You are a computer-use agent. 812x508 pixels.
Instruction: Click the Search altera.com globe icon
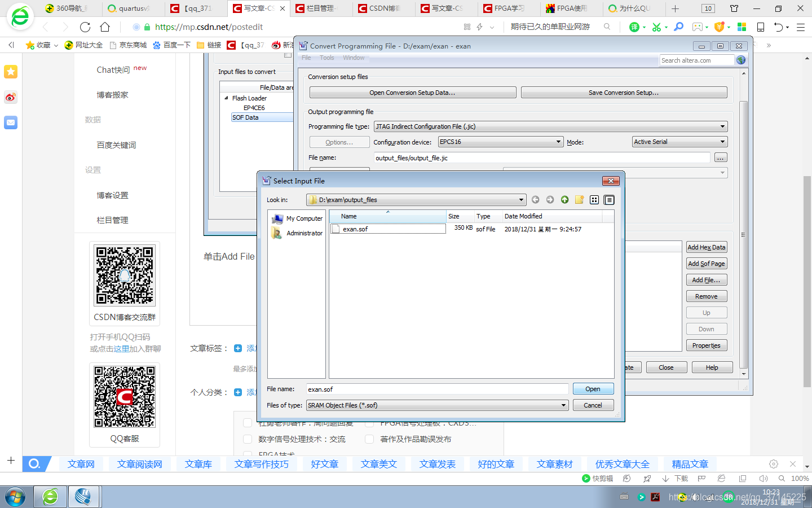click(740, 59)
